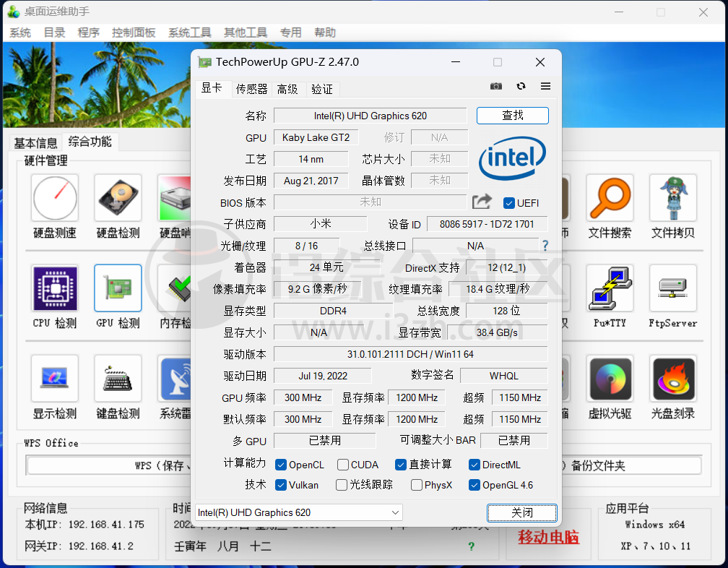Click the 备份文件夹 button
This screenshot has height=568, width=728.
coord(631,465)
